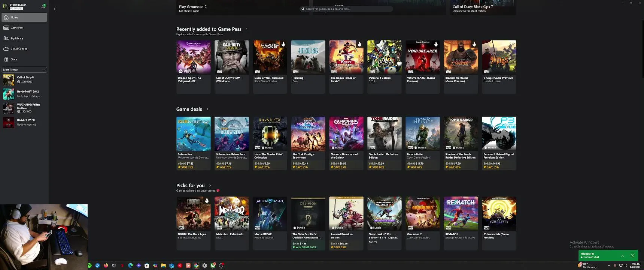This screenshot has height=270, width=644.
Task: Open the notifications bell icon
Action: (x=43, y=6)
